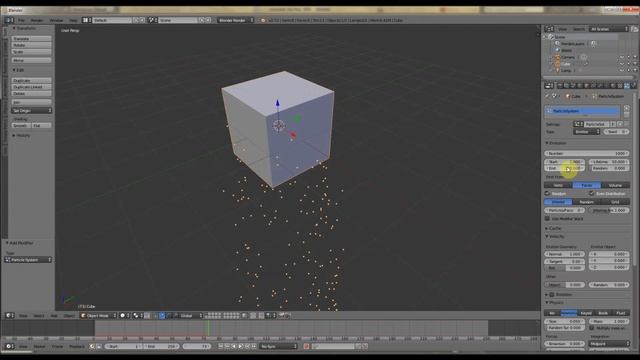Select Keyed physics type
Image resolution: width=640 pixels, height=360 pixels.
586,313
